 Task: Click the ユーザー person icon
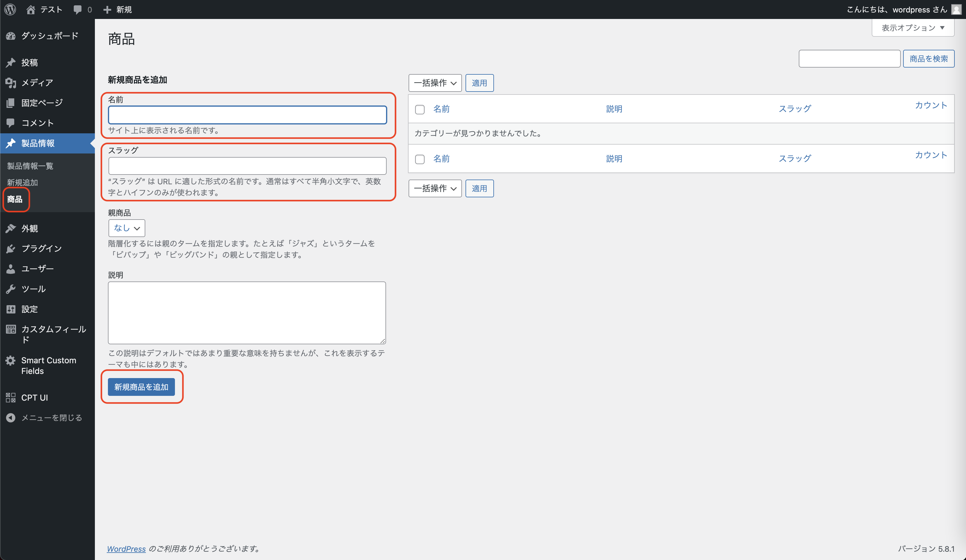(x=11, y=269)
